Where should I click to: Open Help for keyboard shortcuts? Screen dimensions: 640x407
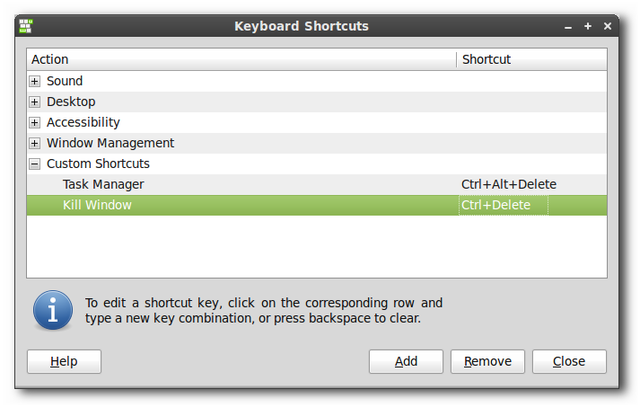(64, 361)
